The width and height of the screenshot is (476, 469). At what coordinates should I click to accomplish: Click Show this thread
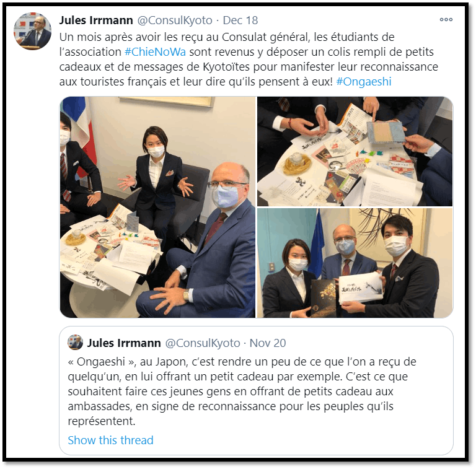pos(110,440)
